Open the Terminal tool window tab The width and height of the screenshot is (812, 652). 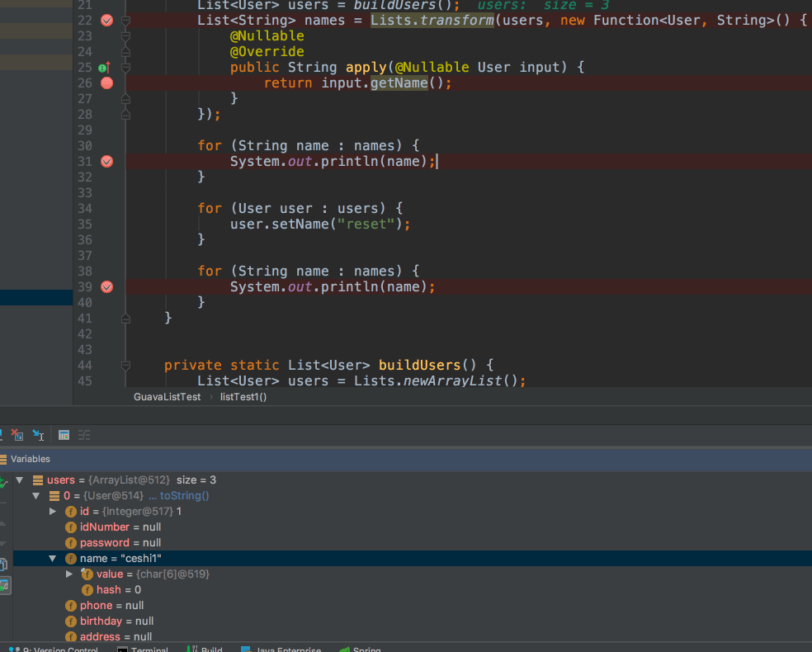[x=143, y=650]
